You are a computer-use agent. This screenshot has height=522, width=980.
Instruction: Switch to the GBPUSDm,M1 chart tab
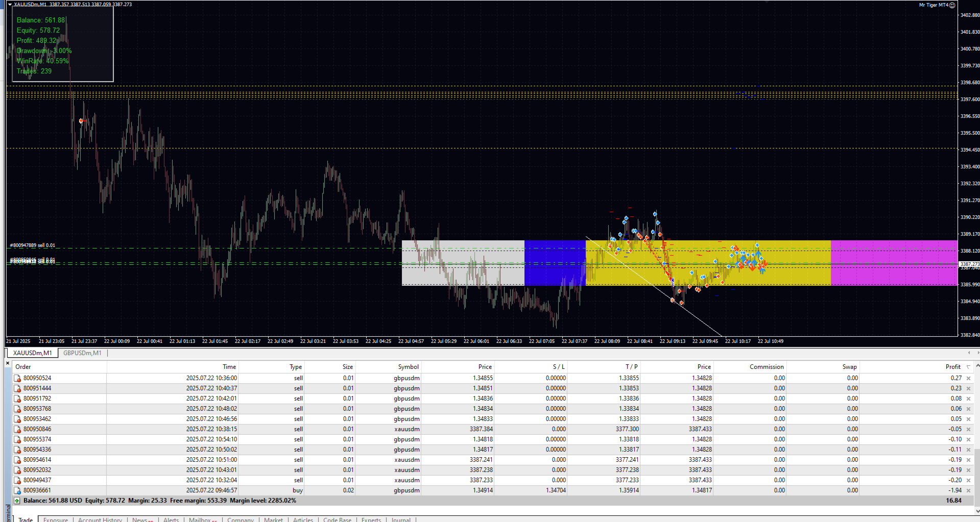pos(82,353)
